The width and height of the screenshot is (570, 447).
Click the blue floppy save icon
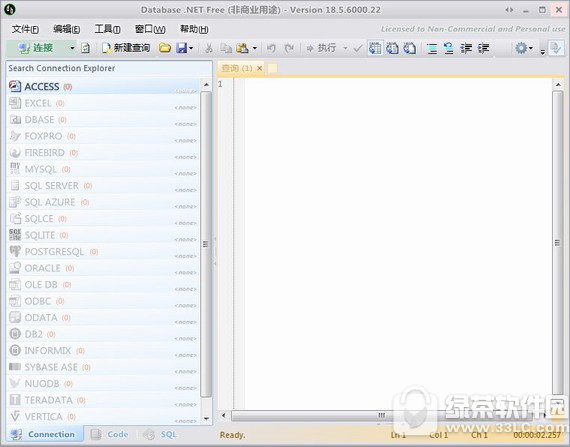pyautogui.click(x=181, y=48)
